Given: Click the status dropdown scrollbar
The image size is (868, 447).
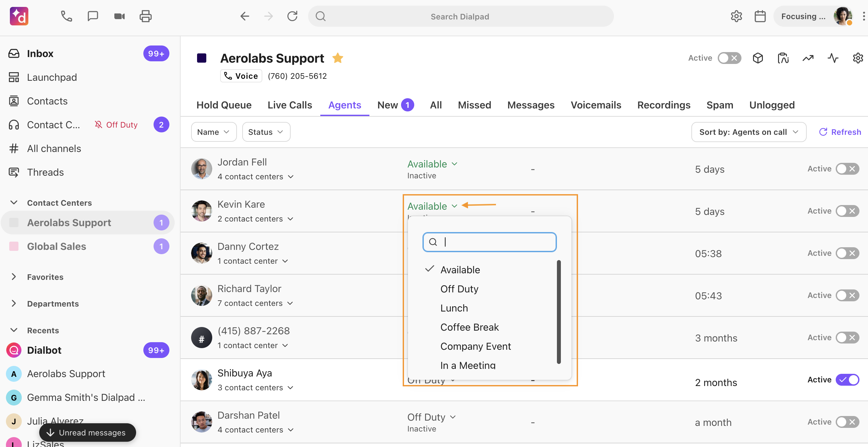Looking at the screenshot, I should 559,312.
